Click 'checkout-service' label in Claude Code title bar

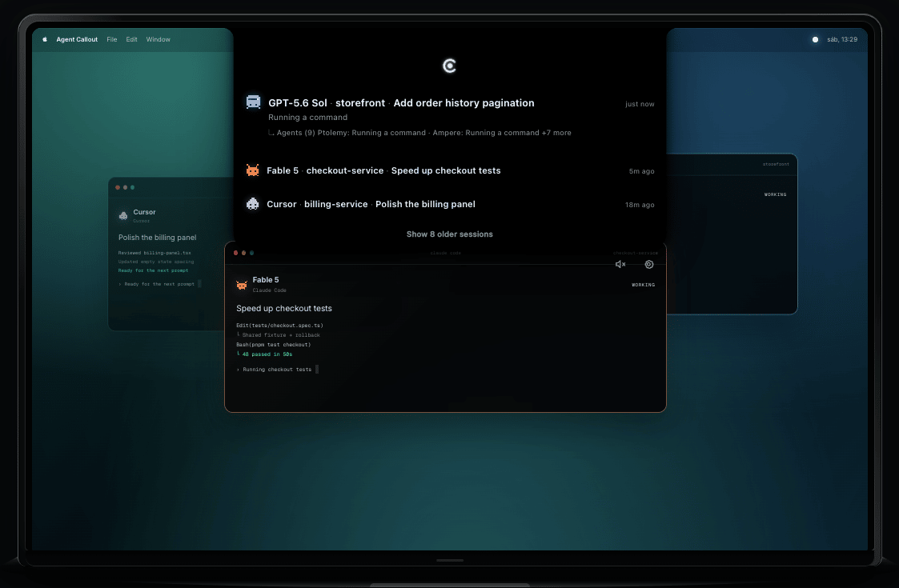[636, 253]
